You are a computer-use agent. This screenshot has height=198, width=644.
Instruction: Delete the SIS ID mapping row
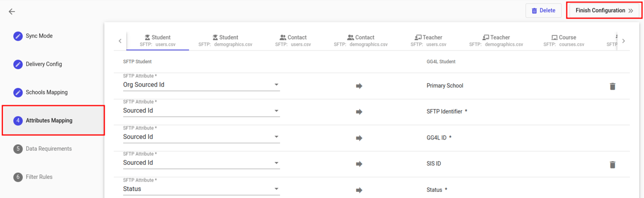[x=612, y=164]
